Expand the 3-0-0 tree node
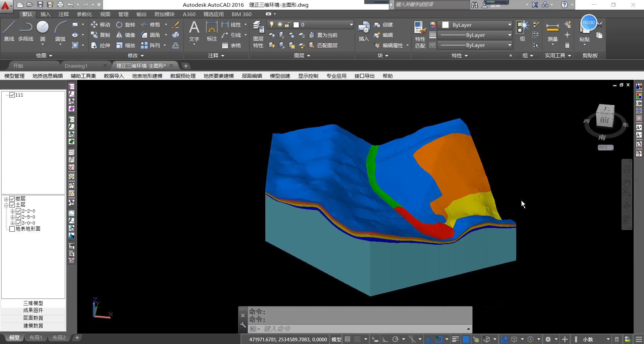644x344 pixels. 12,223
